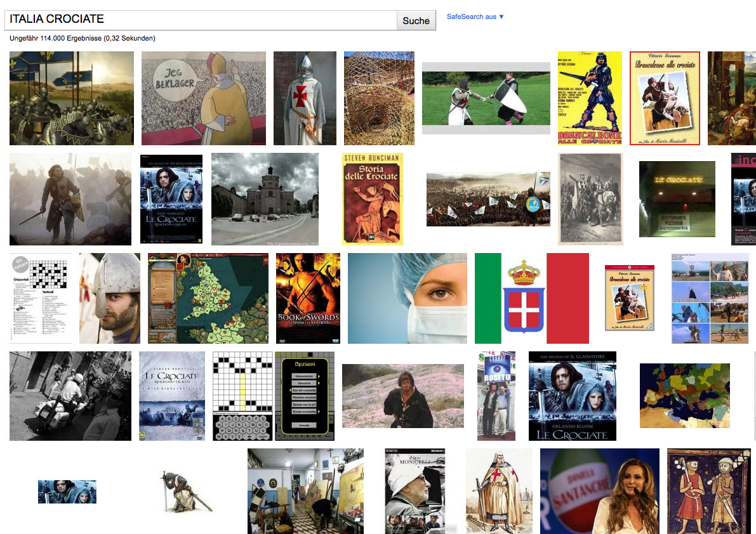Open the battlefield army with flags thumbnail

tap(488, 199)
